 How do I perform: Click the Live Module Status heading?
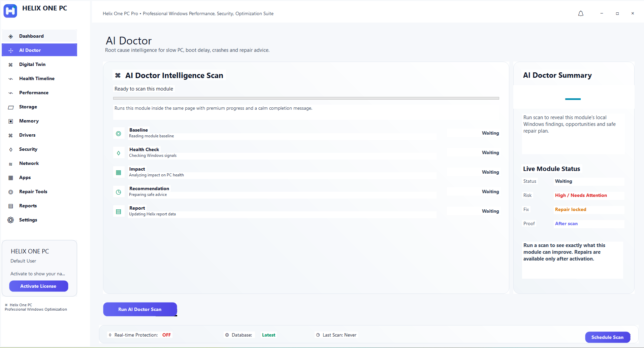(551, 169)
